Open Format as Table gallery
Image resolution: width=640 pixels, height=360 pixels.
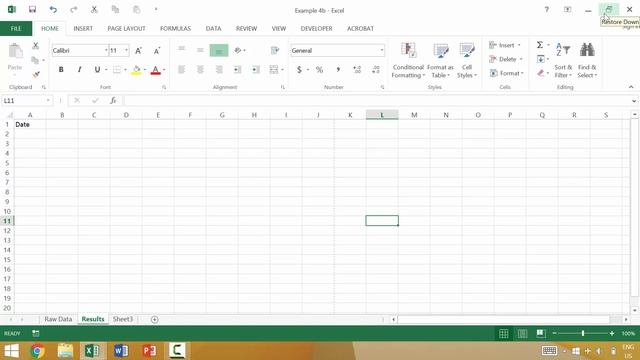click(440, 60)
